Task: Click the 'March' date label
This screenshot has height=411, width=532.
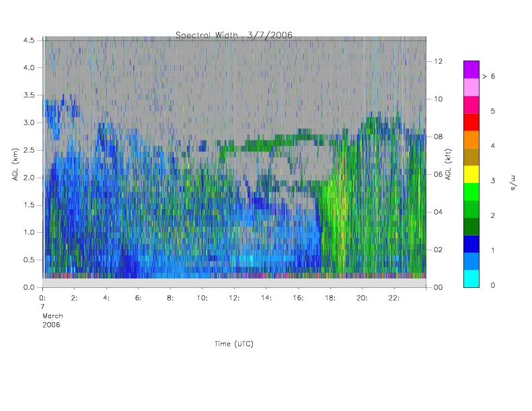Action: [52, 316]
